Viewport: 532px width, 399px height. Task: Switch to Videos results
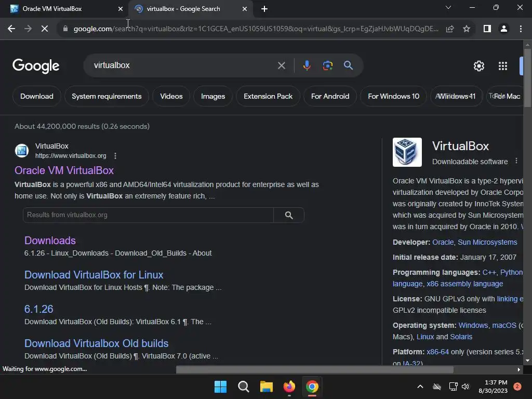[x=171, y=96]
